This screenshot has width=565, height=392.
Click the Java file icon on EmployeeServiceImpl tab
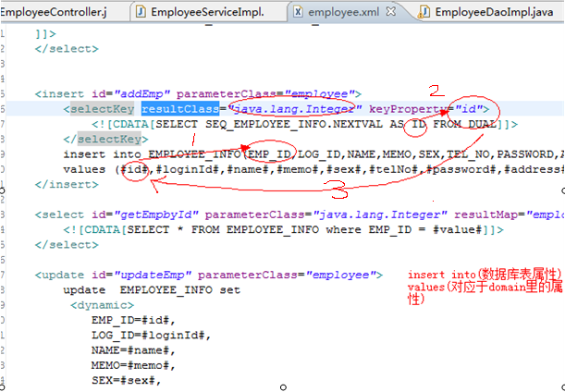coord(141,12)
